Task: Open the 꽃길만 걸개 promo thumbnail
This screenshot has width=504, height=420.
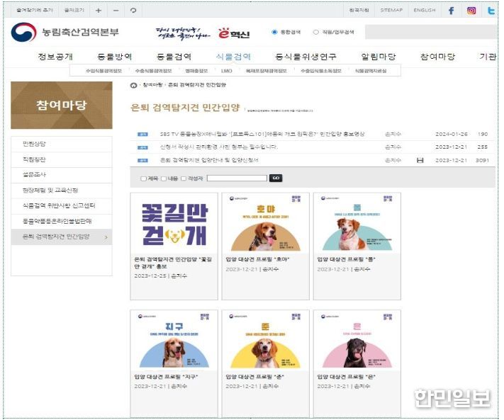Action: pyautogui.click(x=174, y=224)
